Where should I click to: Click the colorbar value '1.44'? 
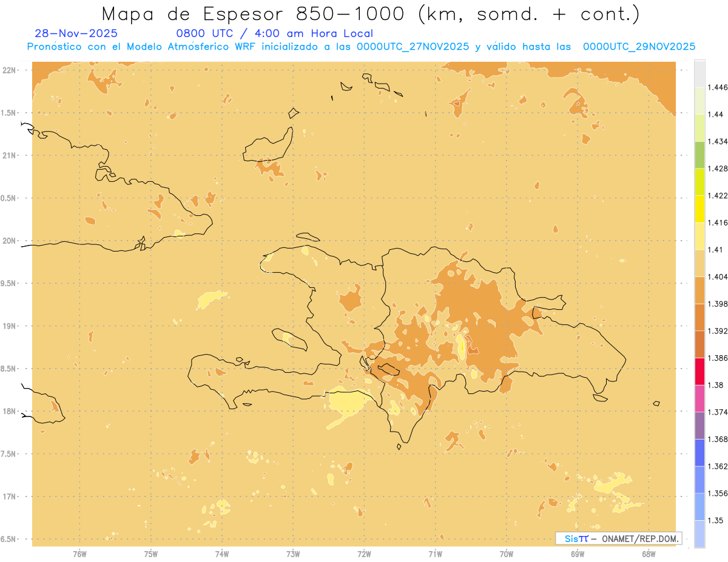715,115
